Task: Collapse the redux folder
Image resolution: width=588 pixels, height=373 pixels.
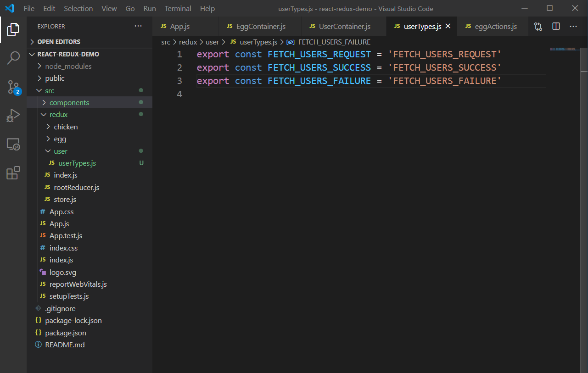Action: pos(90,114)
